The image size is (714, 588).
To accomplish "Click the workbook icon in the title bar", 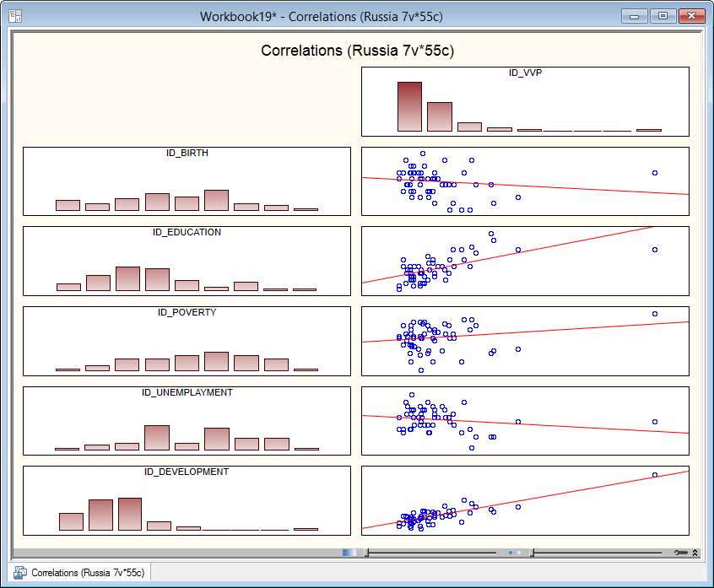I will tap(15, 16).
